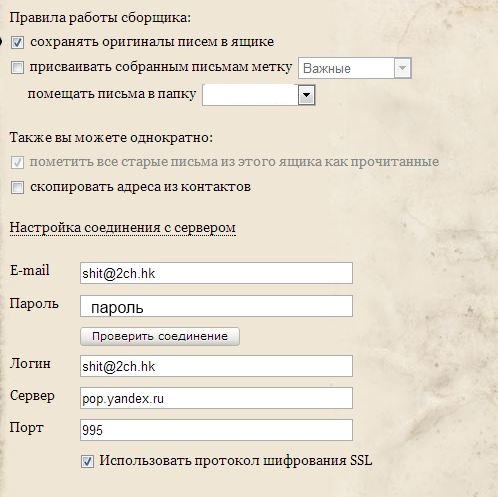The height and width of the screenshot is (497, 498).
Task: Click the Сервер field with pop.yandex.ru
Action: click(216, 398)
